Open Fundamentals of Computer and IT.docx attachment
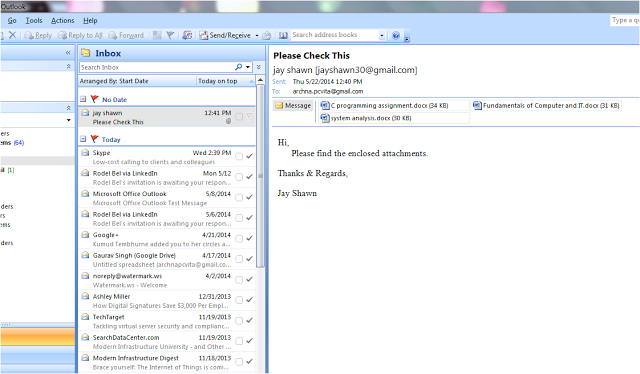Viewport: 640px width, 374px height. tap(546, 105)
